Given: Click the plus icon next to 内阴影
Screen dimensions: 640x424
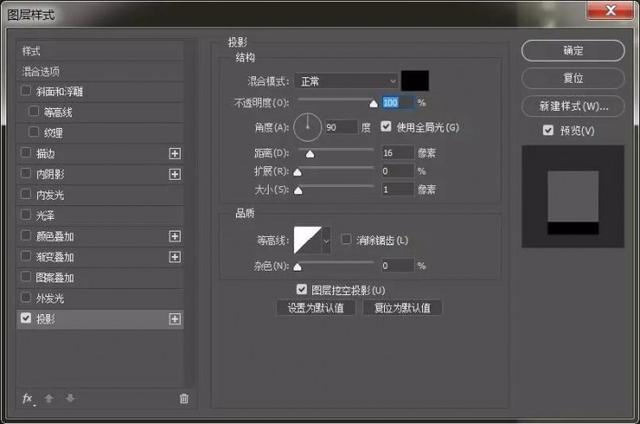Looking at the screenshot, I should point(175,174).
